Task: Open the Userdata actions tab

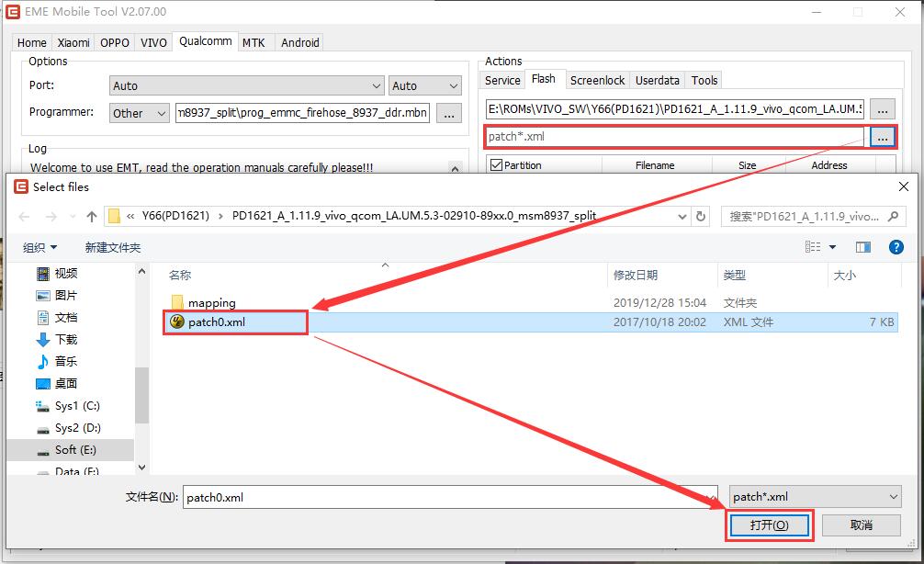Action: point(657,80)
